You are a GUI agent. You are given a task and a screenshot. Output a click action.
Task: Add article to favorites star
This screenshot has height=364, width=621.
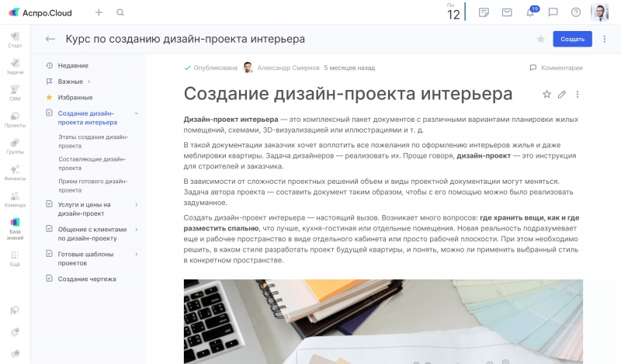coord(546,94)
